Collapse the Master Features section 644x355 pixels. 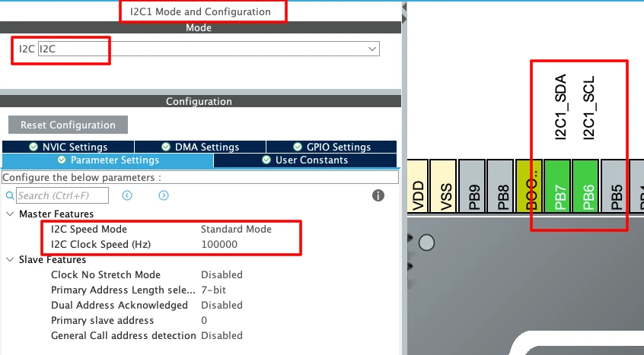coord(9,214)
